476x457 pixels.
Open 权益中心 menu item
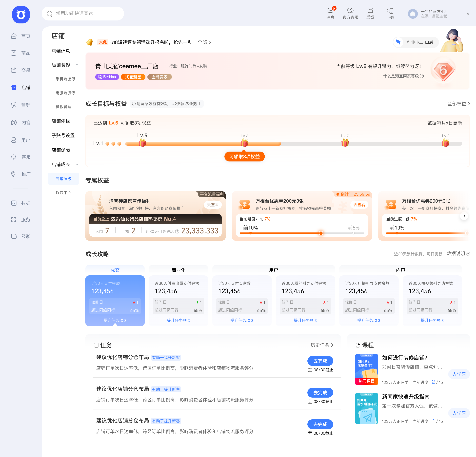[63, 192]
